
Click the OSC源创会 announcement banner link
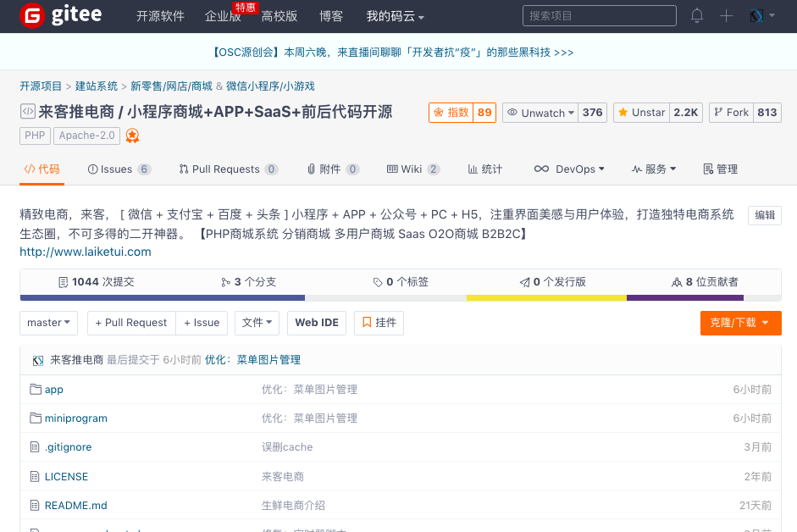392,53
